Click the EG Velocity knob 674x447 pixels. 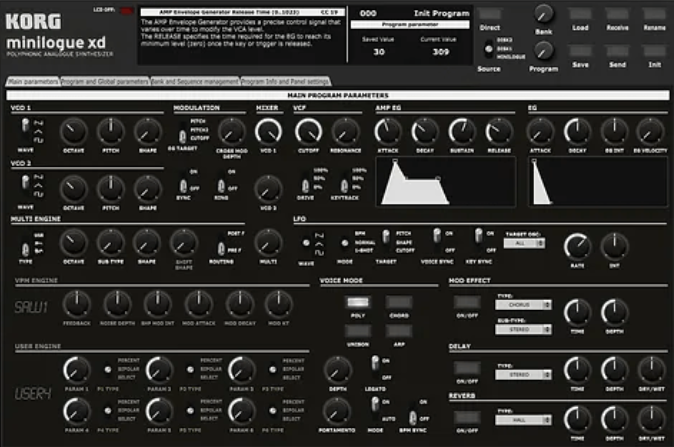click(x=650, y=132)
